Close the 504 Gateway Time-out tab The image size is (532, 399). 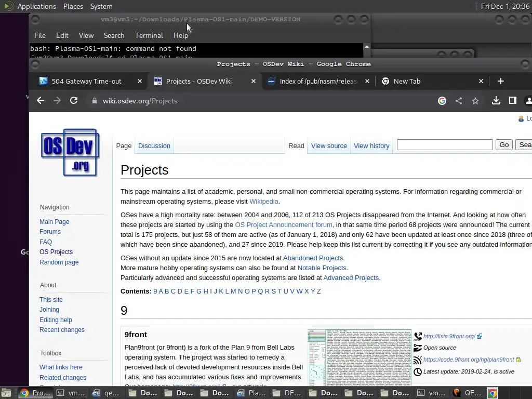[x=139, y=81]
